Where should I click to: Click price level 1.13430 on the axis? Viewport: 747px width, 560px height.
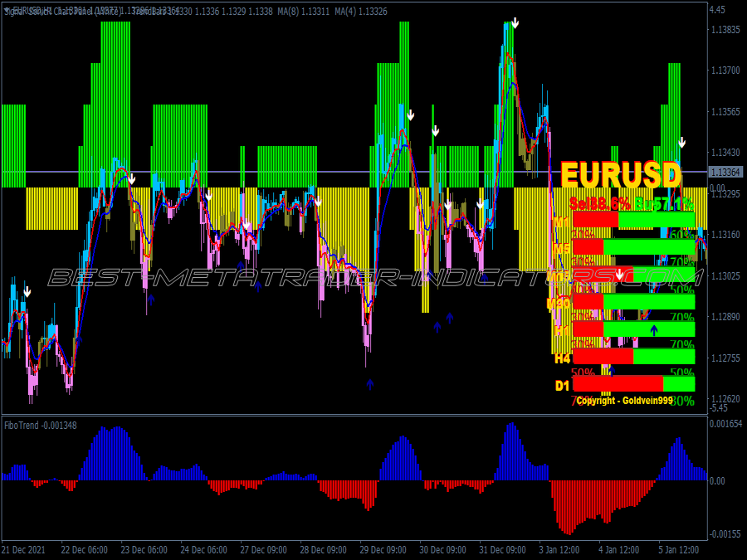point(725,153)
